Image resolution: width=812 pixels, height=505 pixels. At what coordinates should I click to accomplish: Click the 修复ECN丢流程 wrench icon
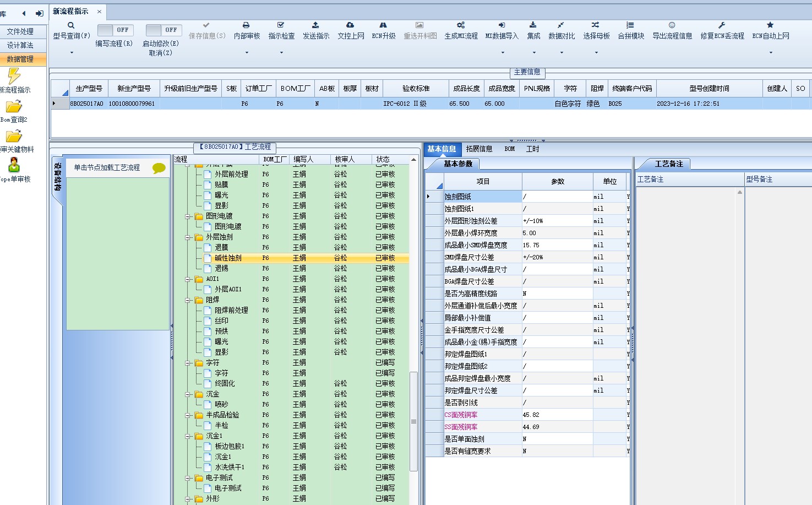click(722, 25)
